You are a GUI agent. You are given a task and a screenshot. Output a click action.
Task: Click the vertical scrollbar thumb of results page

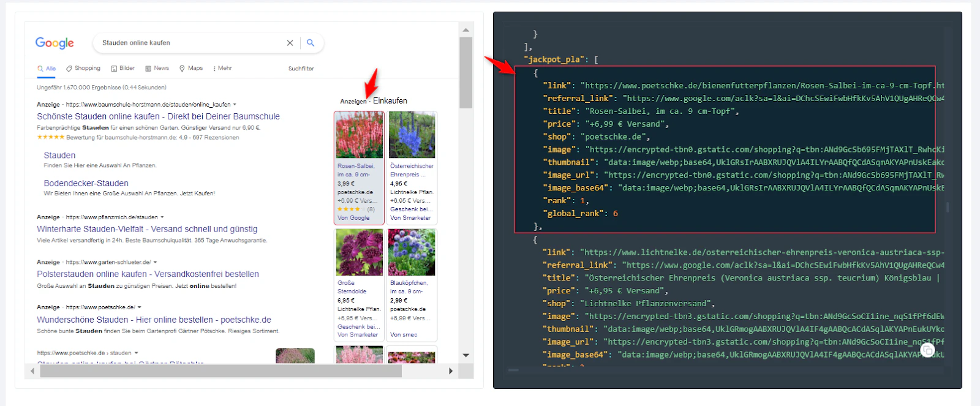click(466, 72)
